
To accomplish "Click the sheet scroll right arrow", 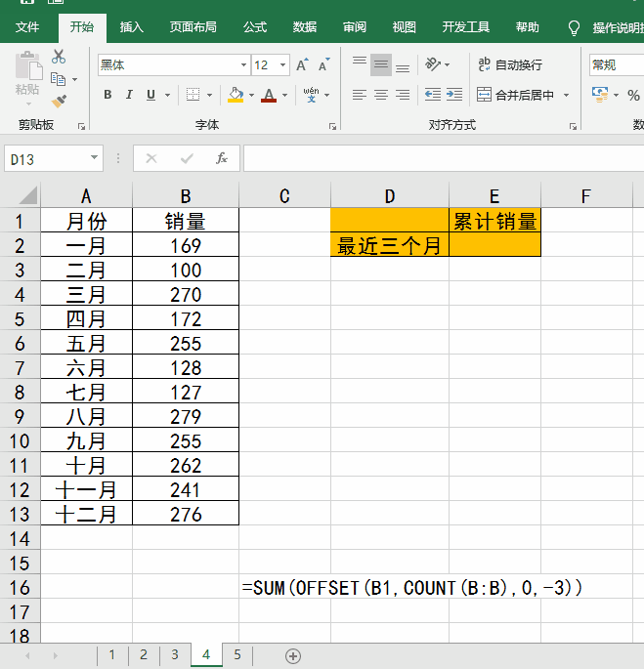I will click(x=55, y=655).
